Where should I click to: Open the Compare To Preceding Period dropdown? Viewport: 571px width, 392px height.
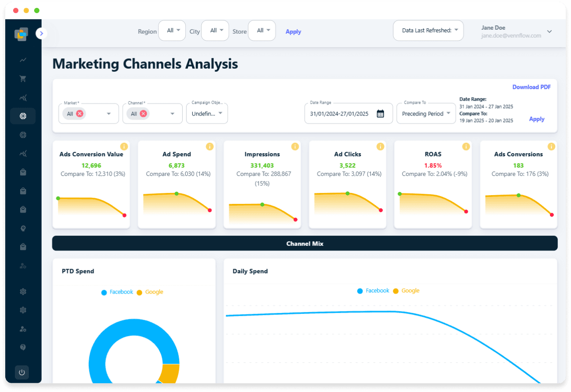(x=426, y=113)
